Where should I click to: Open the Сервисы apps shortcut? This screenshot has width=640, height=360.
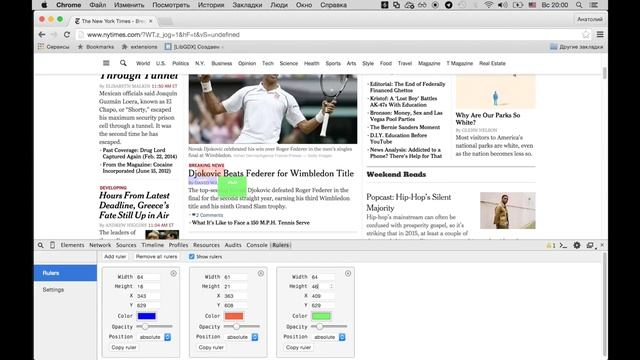pos(53,47)
